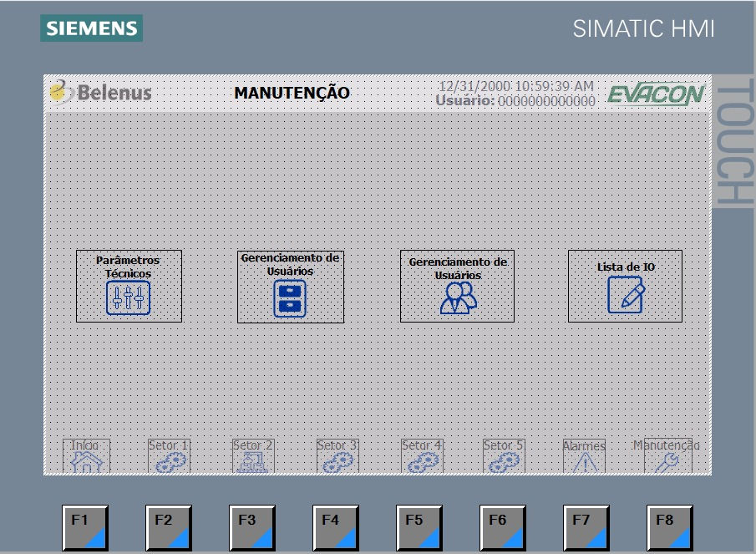The width and height of the screenshot is (756, 554).
Task: Select the Usuário 000000000000 field
Action: [x=515, y=101]
